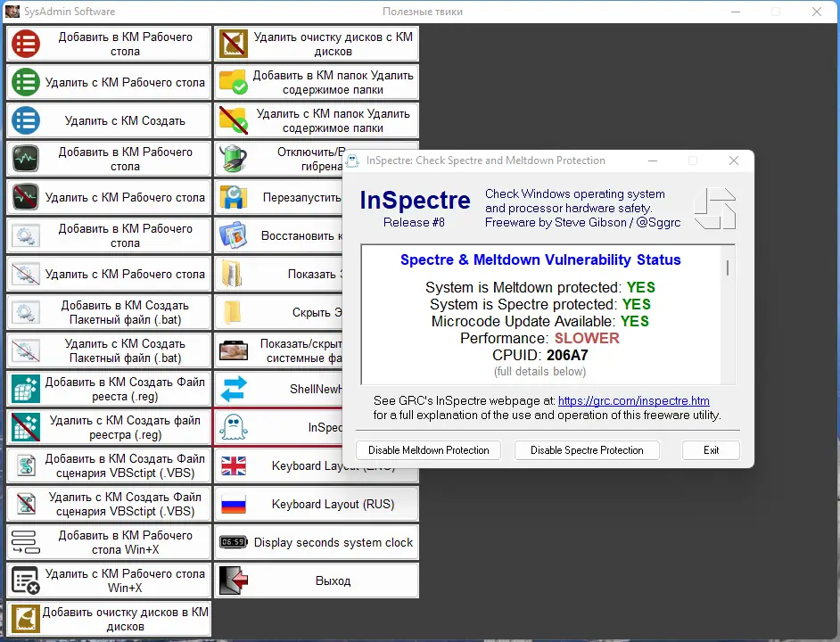
Task: Click the SysAdmin Software title bar icon
Action: click(12, 12)
